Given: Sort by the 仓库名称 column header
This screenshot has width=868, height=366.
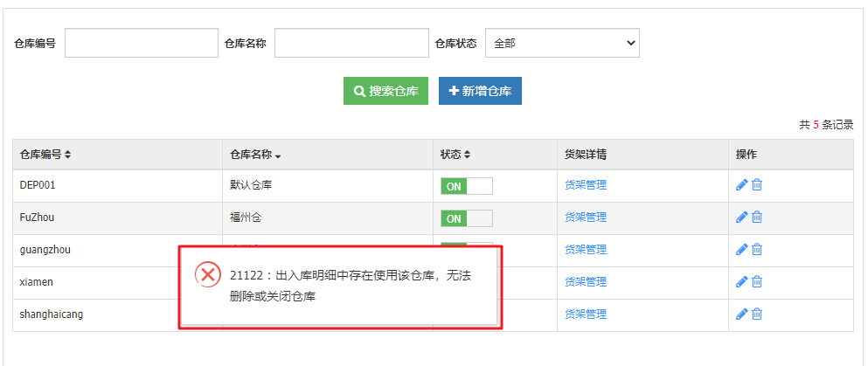Looking at the screenshot, I should [x=255, y=155].
